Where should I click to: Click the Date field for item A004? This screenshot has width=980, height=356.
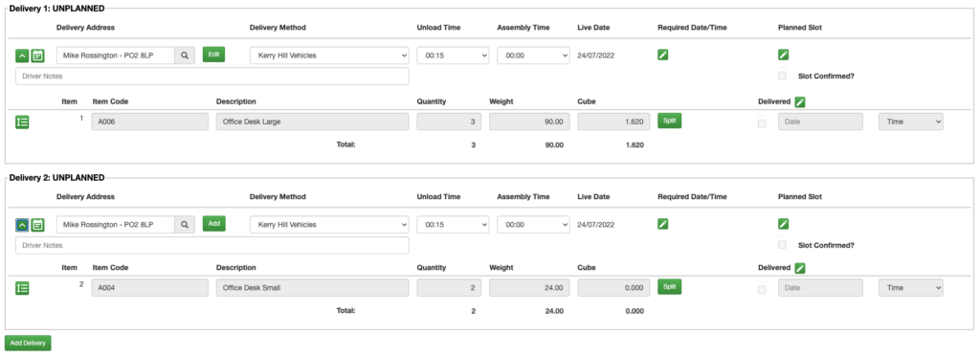pos(820,288)
